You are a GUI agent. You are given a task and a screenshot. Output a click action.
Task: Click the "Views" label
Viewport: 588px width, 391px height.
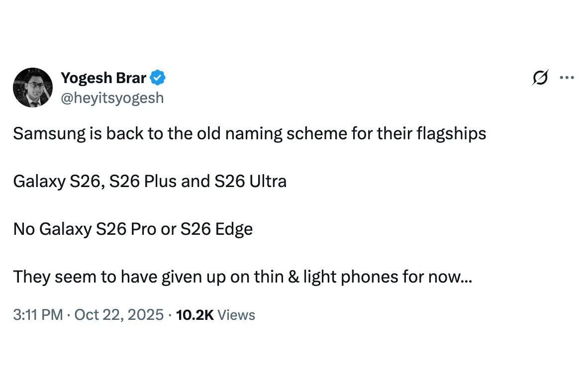[236, 315]
